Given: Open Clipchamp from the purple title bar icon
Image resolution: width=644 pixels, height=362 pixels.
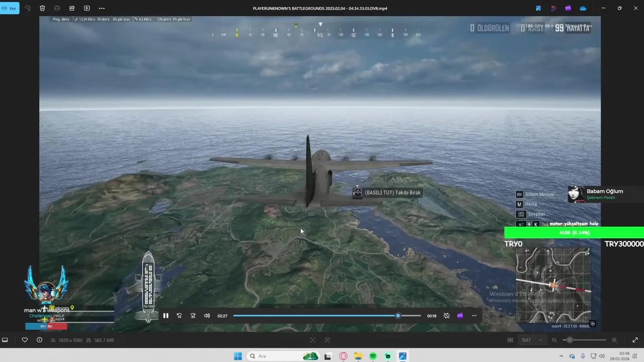Looking at the screenshot, I should coord(568,8).
